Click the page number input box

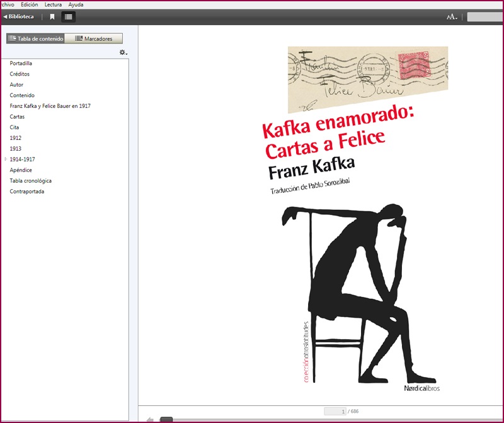click(335, 411)
